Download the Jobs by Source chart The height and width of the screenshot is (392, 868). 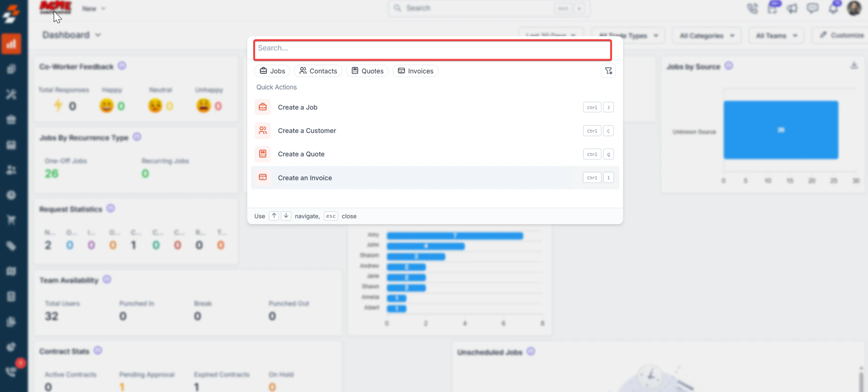pos(854,66)
